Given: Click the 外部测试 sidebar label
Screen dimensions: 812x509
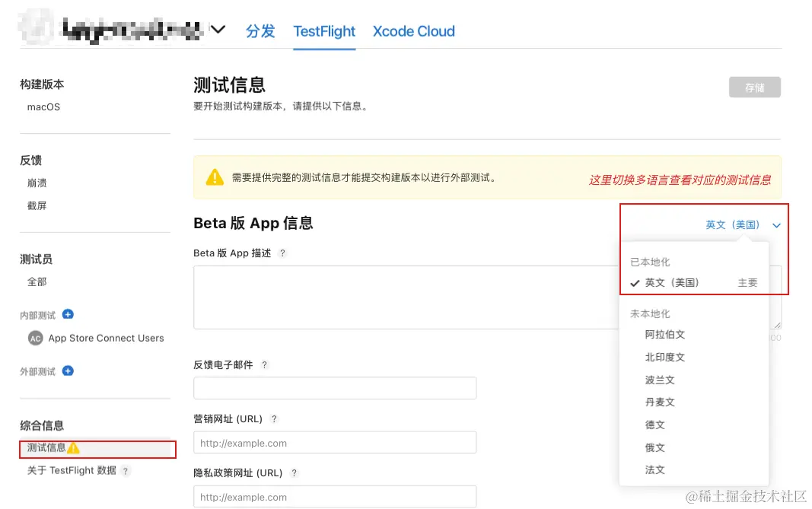Looking at the screenshot, I should click(38, 372).
